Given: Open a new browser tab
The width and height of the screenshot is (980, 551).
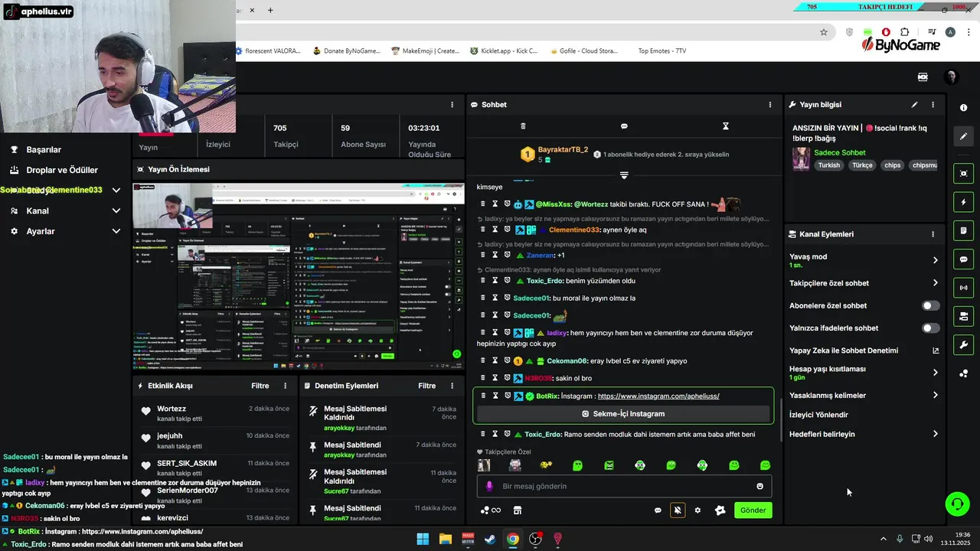Looking at the screenshot, I should [270, 11].
